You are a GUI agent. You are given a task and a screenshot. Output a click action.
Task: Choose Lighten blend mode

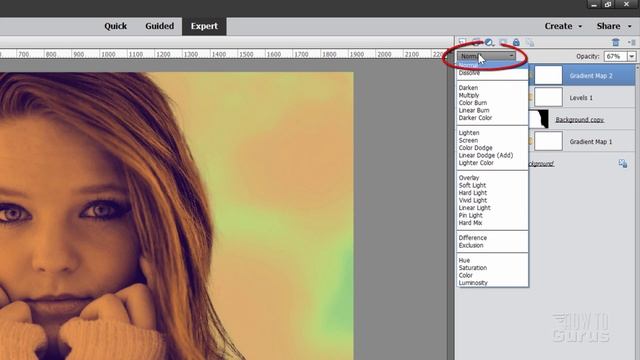pos(469,133)
